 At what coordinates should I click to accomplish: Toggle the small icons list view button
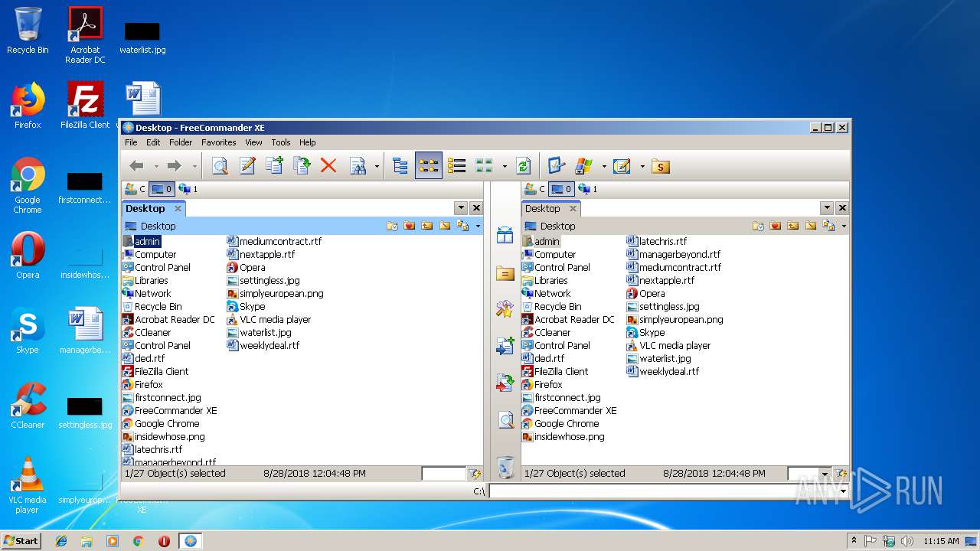tap(429, 166)
